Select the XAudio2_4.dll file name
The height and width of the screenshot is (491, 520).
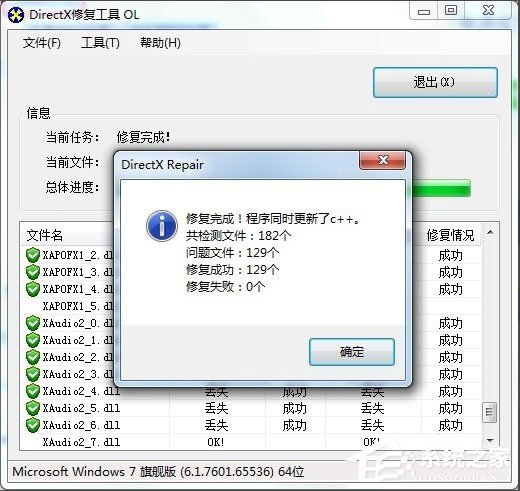tap(81, 391)
